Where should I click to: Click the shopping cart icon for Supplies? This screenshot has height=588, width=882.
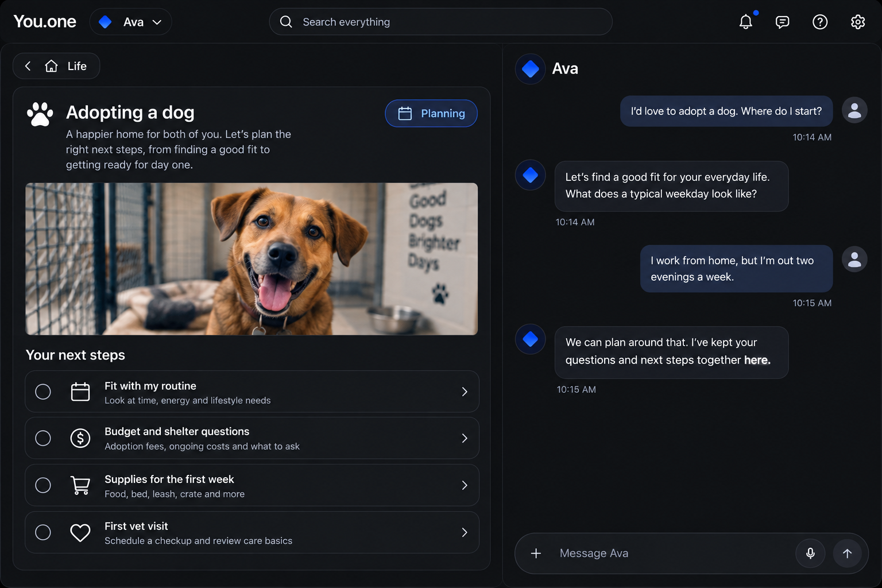80,485
